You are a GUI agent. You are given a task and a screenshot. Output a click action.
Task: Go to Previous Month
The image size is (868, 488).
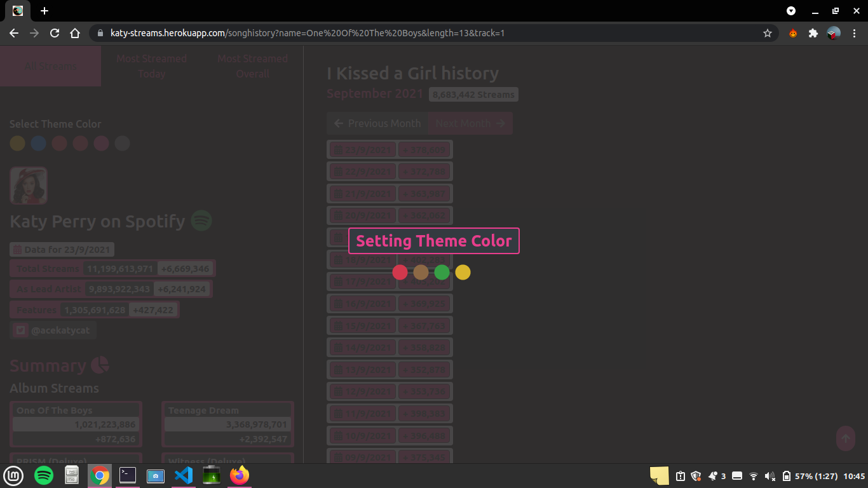(x=377, y=123)
